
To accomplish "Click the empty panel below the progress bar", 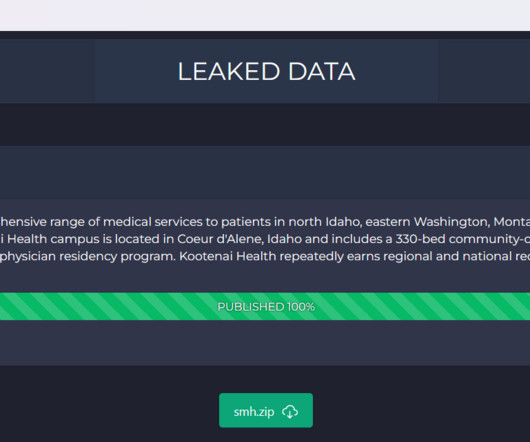I will [265, 343].
